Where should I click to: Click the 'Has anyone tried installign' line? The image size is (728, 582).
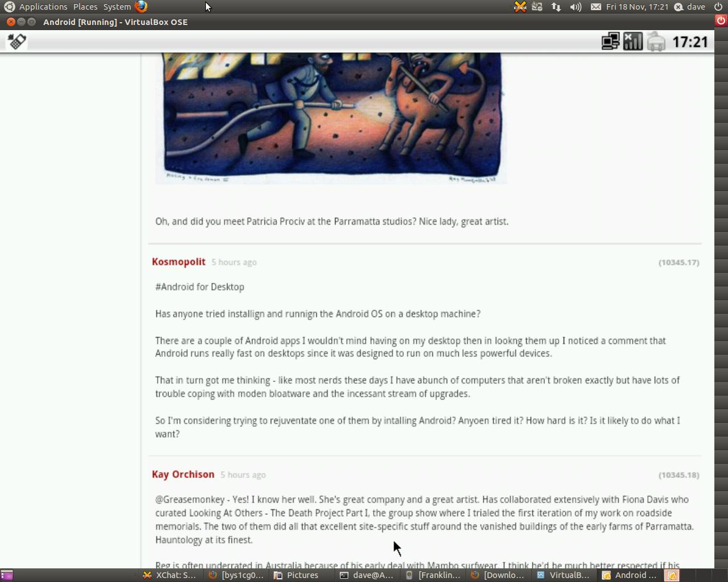(318, 313)
